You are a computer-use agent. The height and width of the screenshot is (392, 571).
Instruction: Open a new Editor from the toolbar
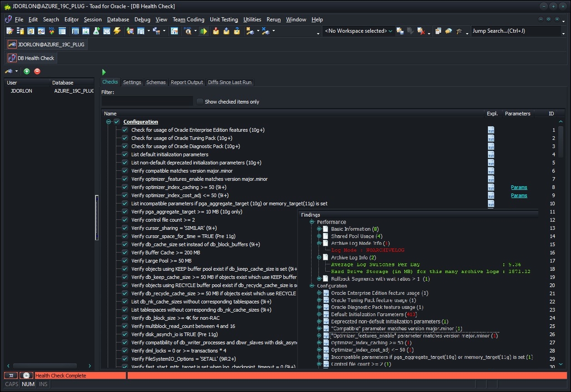click(10, 31)
